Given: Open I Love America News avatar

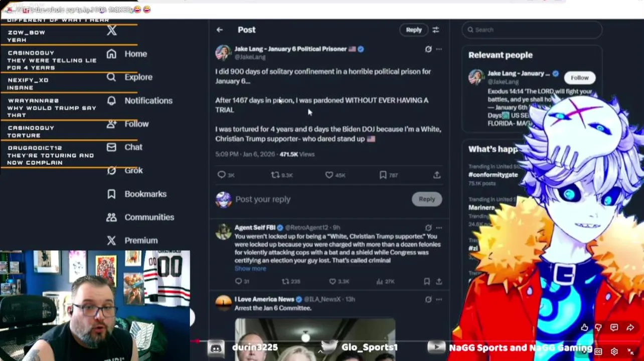Looking at the screenshot, I should [x=223, y=303].
